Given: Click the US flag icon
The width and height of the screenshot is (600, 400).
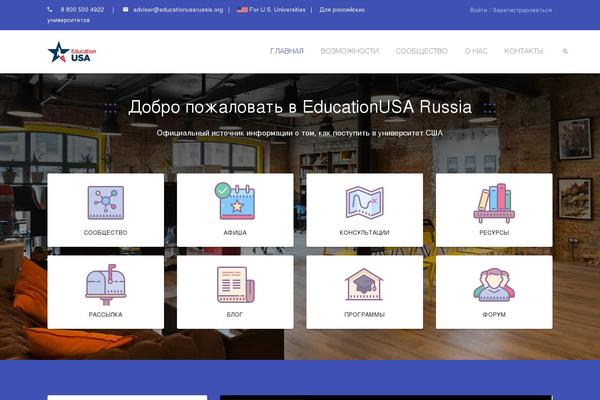Looking at the screenshot, I should 242,10.
